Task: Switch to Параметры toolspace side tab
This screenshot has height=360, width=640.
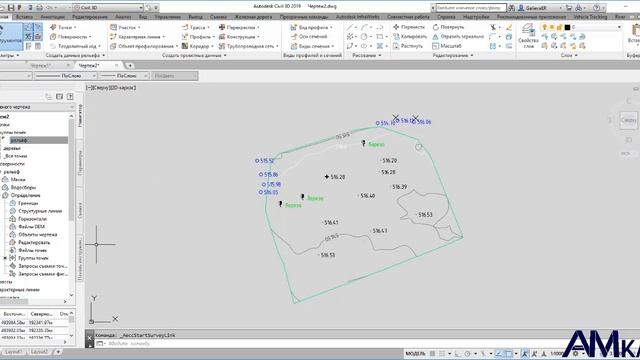Action: click(x=80, y=163)
